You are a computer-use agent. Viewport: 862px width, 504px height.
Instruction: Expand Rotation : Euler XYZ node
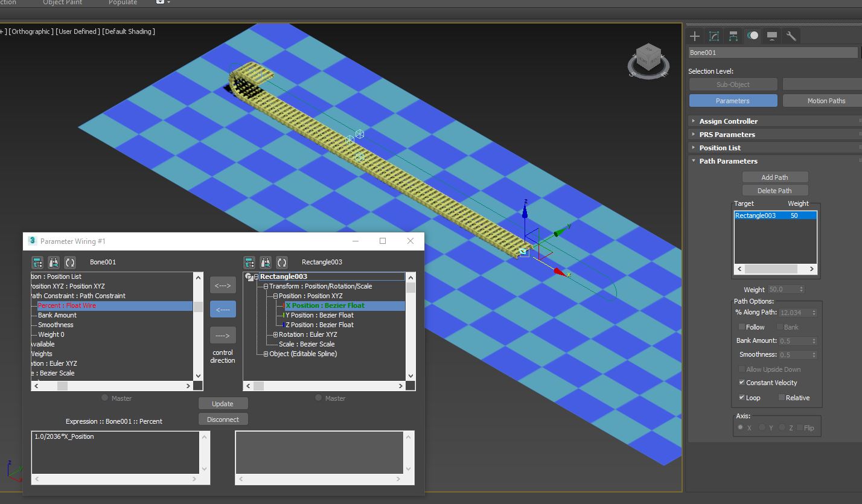(275, 335)
